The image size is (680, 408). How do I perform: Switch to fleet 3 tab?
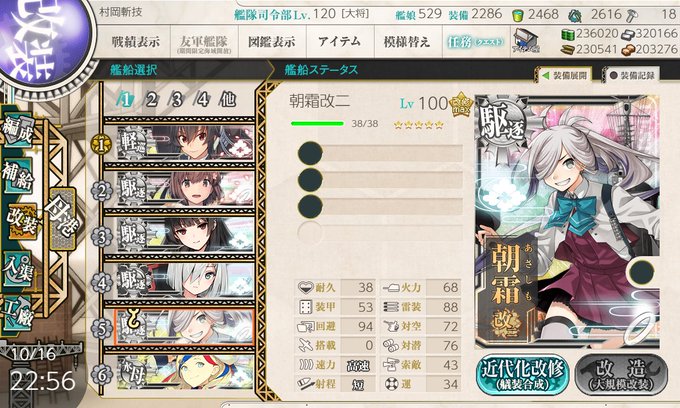177,99
